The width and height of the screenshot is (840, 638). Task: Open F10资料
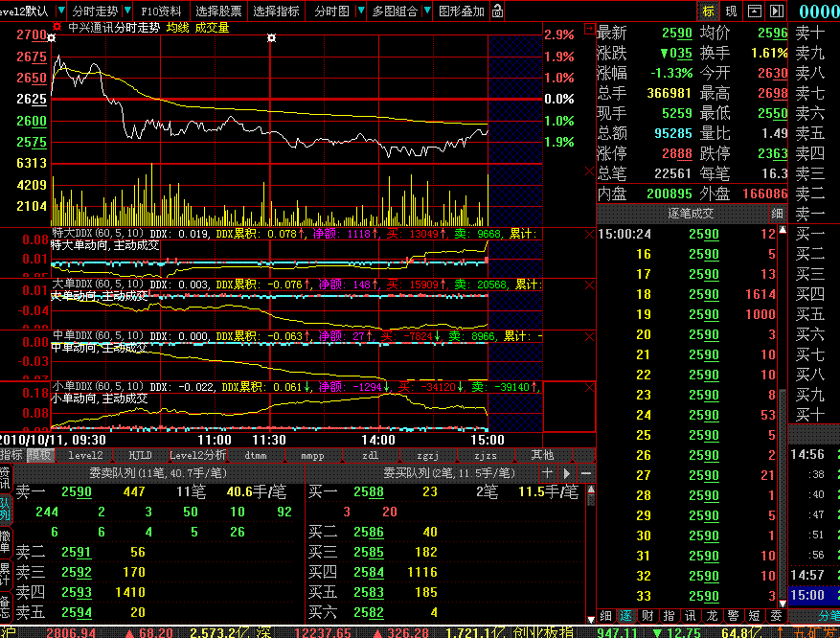pyautogui.click(x=161, y=11)
